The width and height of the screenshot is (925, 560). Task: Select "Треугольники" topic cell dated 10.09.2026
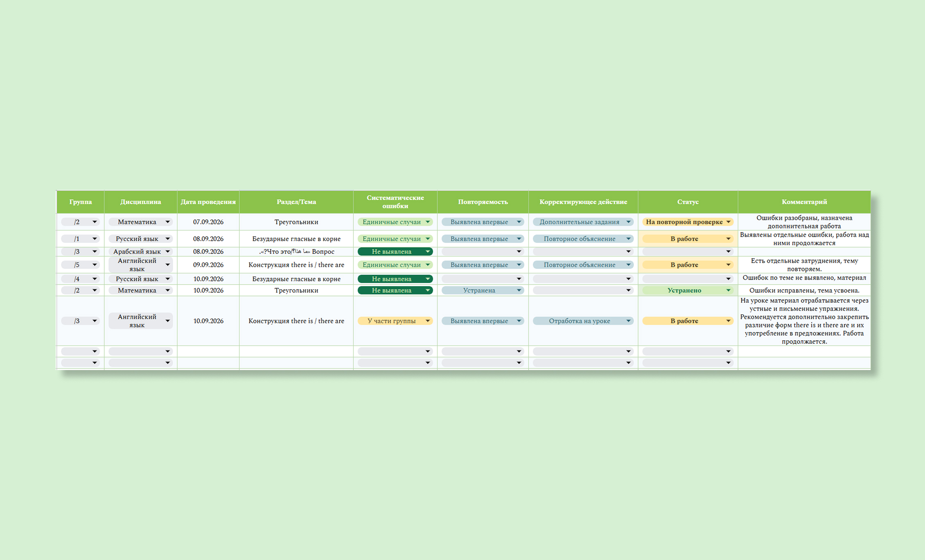[x=296, y=290]
